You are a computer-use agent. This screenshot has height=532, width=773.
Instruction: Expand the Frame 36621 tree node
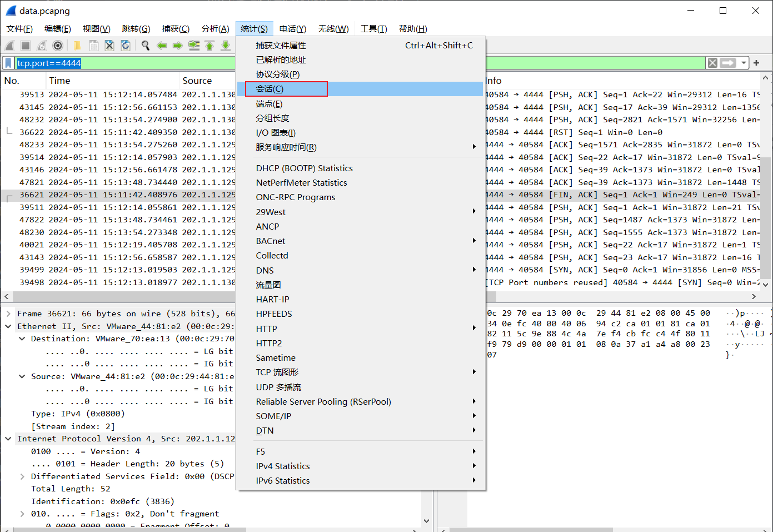(8, 314)
